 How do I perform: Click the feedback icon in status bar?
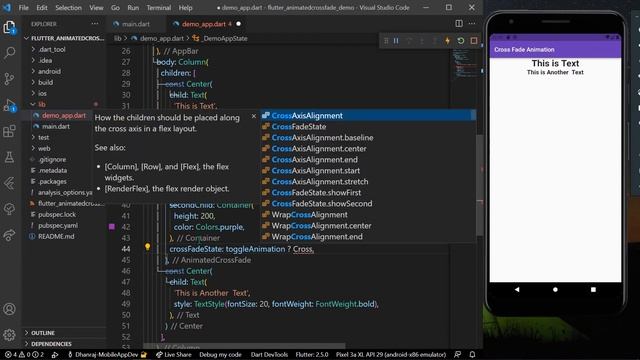pos(458,355)
